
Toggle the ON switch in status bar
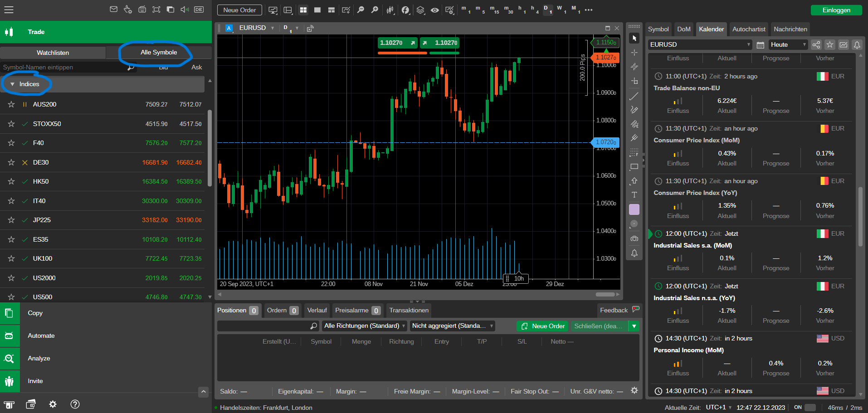pyautogui.click(x=809, y=408)
